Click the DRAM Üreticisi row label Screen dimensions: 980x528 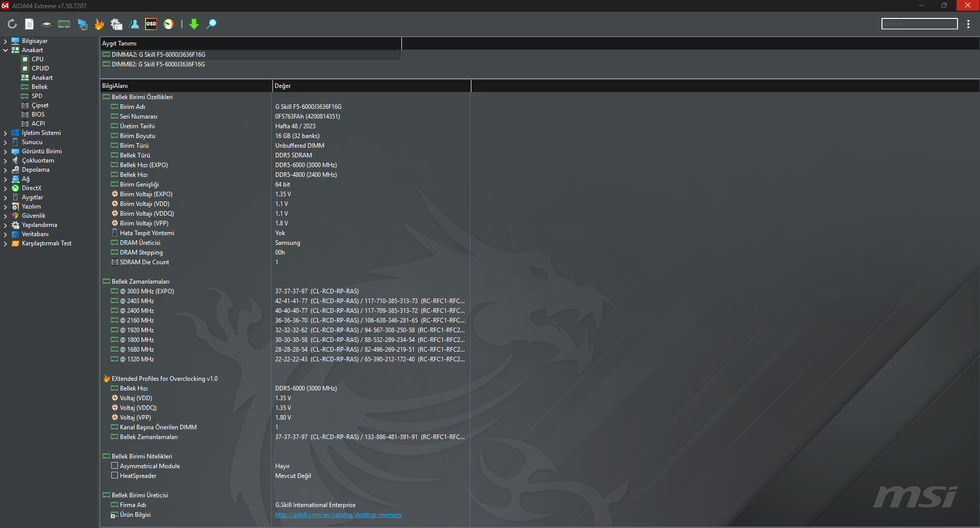point(140,243)
